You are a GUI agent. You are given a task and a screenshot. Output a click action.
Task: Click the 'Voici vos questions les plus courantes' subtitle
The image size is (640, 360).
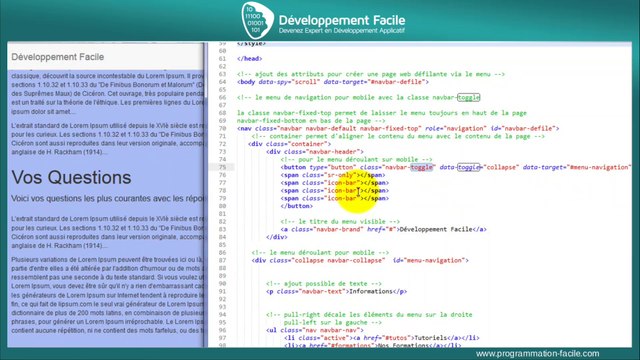(107, 198)
